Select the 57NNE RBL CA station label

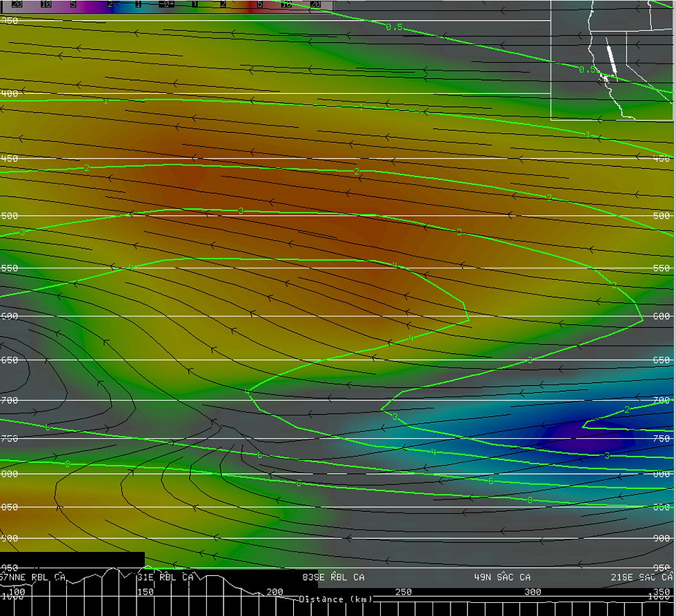[32, 577]
